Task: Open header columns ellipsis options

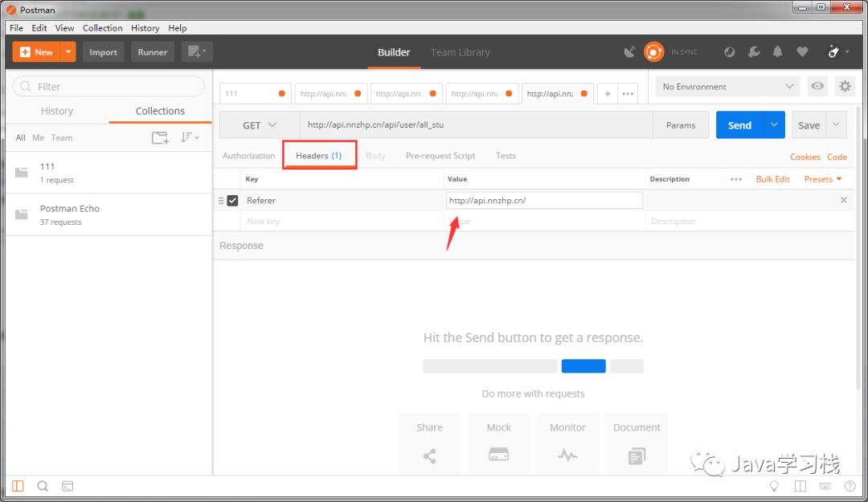Action: 735,179
